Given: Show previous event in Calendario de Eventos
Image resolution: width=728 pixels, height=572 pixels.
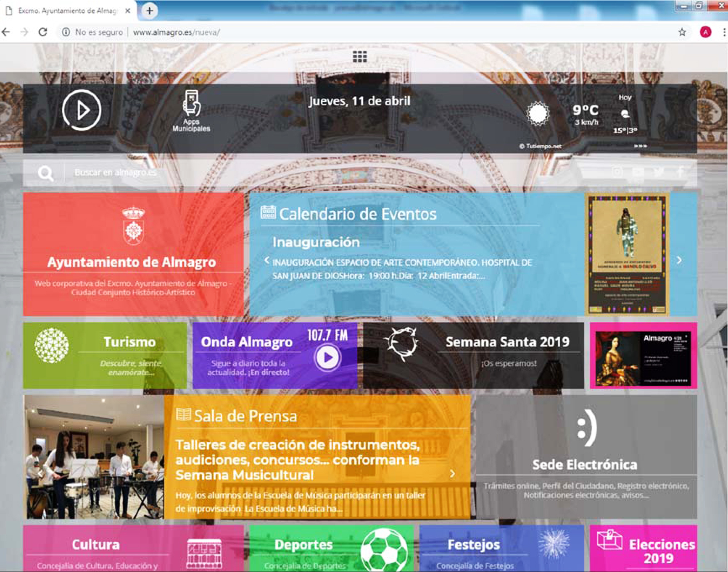Looking at the screenshot, I should click(266, 260).
